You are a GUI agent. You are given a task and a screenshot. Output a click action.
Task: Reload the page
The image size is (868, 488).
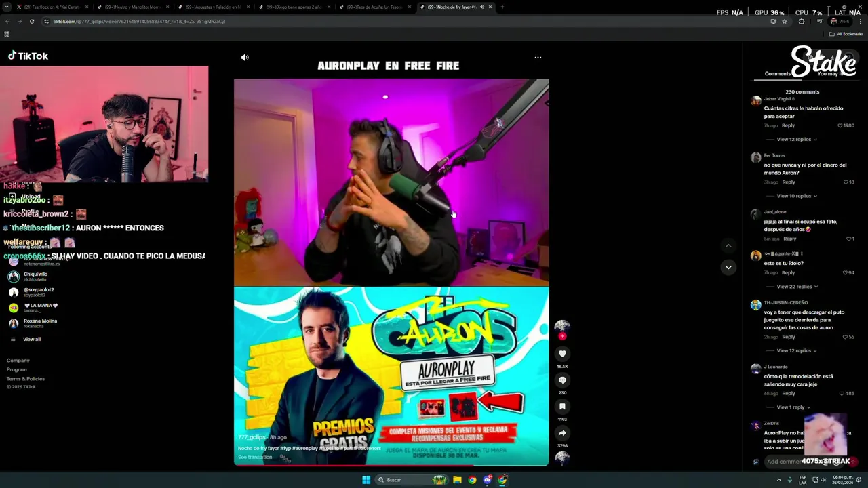click(x=32, y=21)
